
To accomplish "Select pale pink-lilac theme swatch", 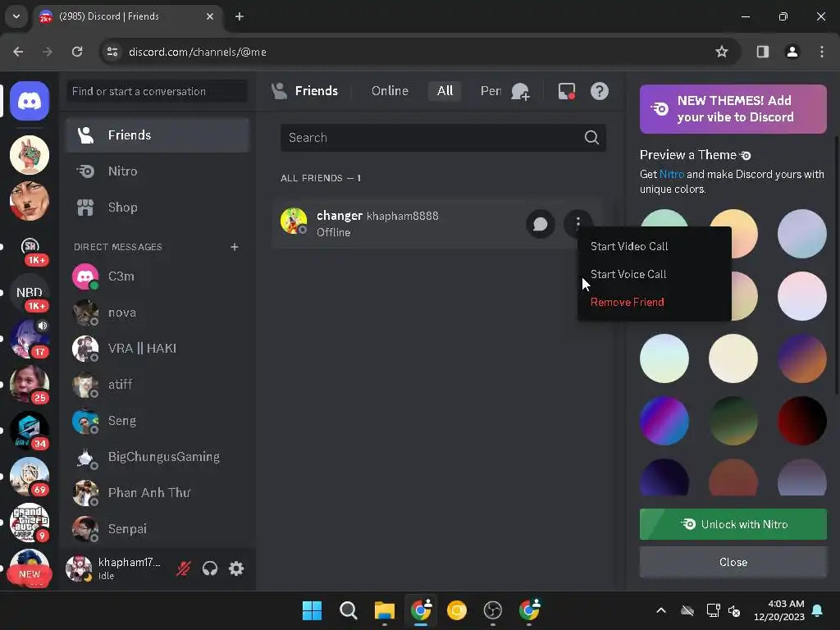I will coord(802,296).
